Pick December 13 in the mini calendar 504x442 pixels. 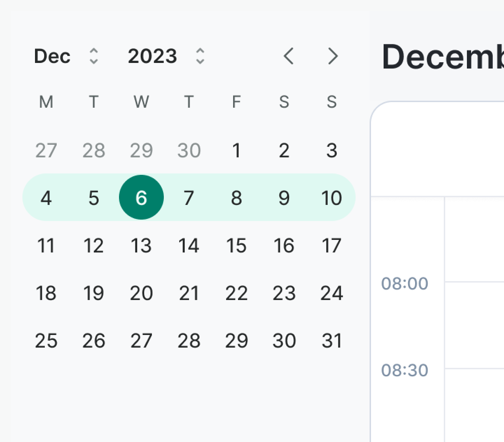(141, 245)
